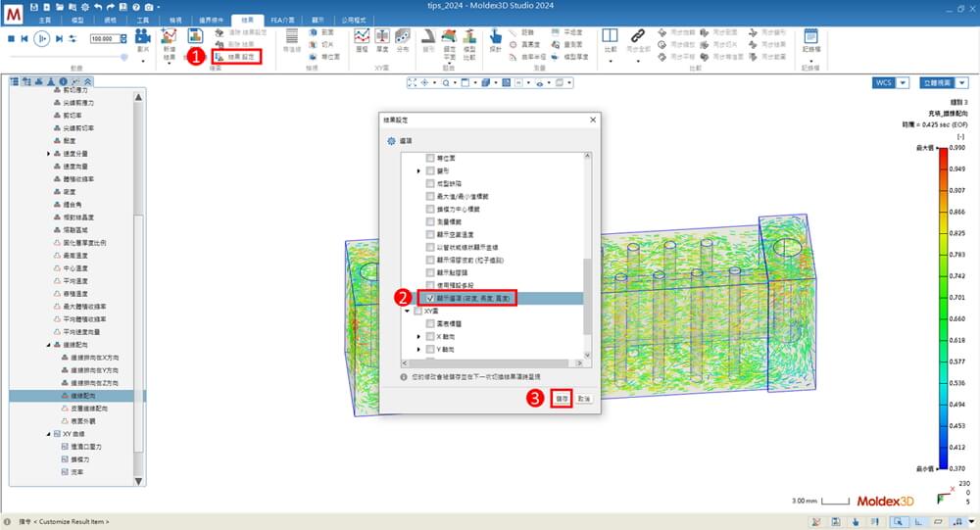980x530 pixels.
Task: Click the 分布 distribution icon
Action: coord(403,37)
